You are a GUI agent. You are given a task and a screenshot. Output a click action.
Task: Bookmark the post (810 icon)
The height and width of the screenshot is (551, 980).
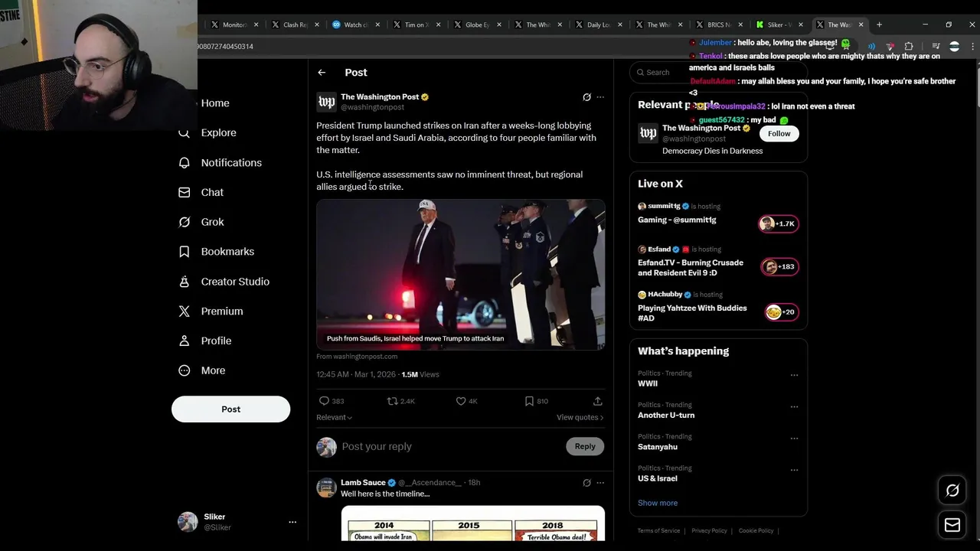529,401
